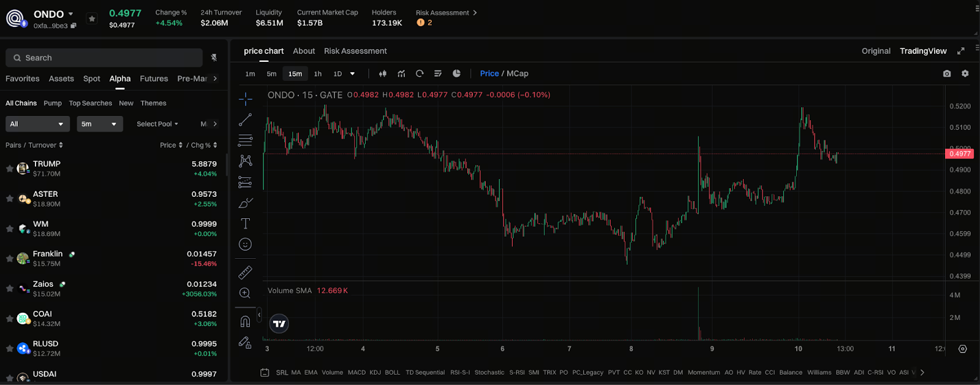Show more list filter options arrow

point(215,124)
